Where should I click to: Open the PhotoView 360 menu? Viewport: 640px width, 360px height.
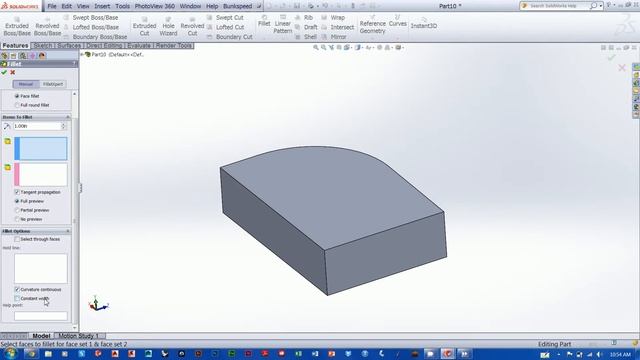click(154, 6)
